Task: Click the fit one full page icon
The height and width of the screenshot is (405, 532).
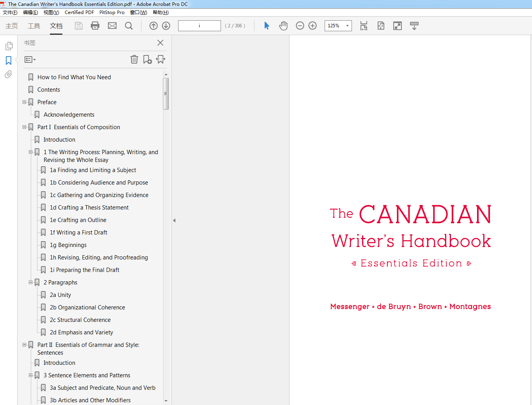Action: pos(381,26)
